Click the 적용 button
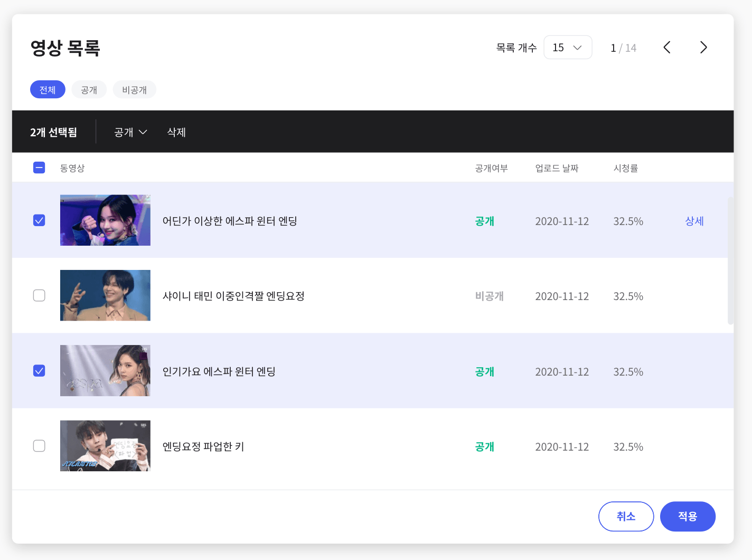Screen dimensions: 752x560 click(688, 516)
